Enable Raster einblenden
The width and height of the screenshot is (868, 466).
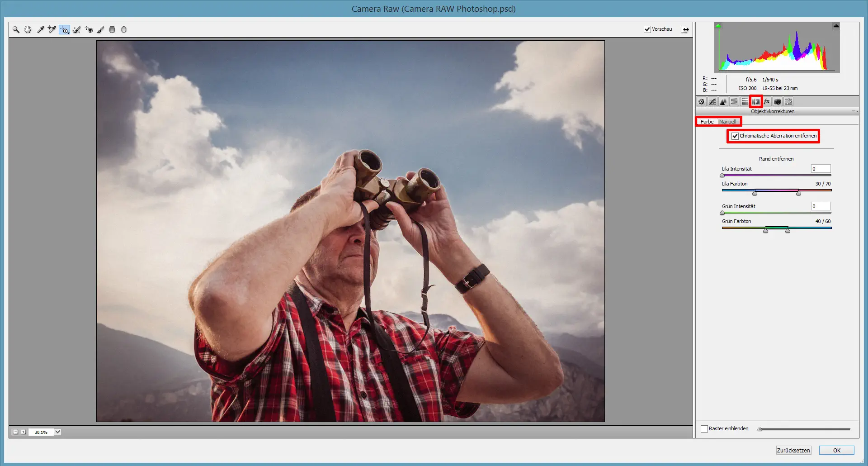point(705,428)
